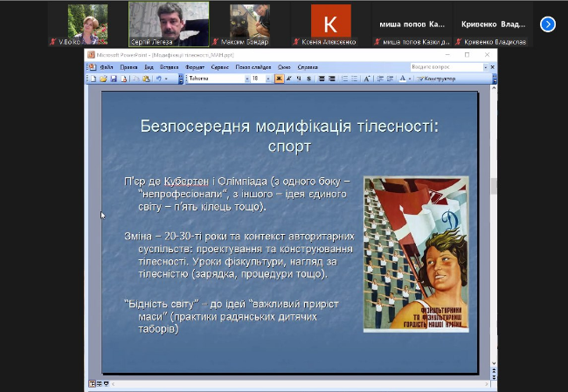Open the font size 18 dropdown

point(268,79)
